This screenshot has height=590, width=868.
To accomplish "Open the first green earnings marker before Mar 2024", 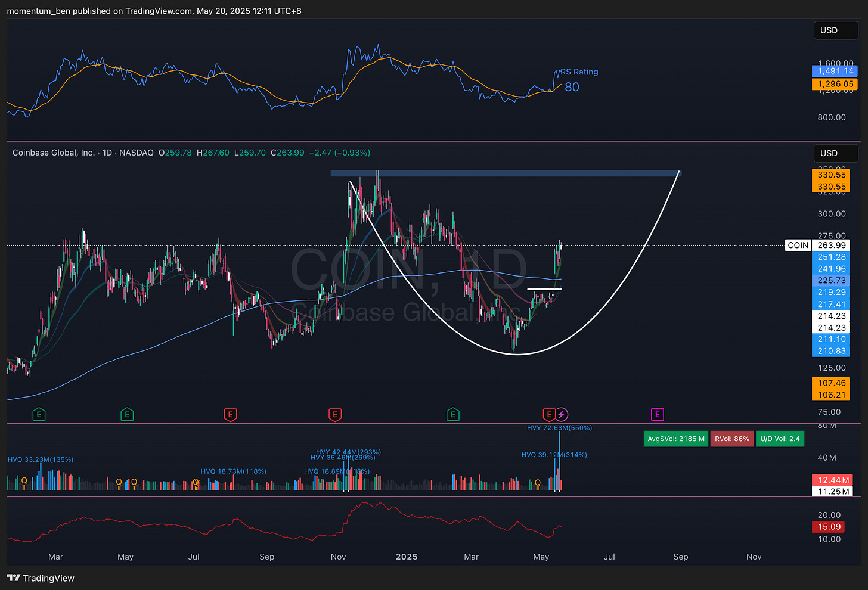I will point(39,414).
